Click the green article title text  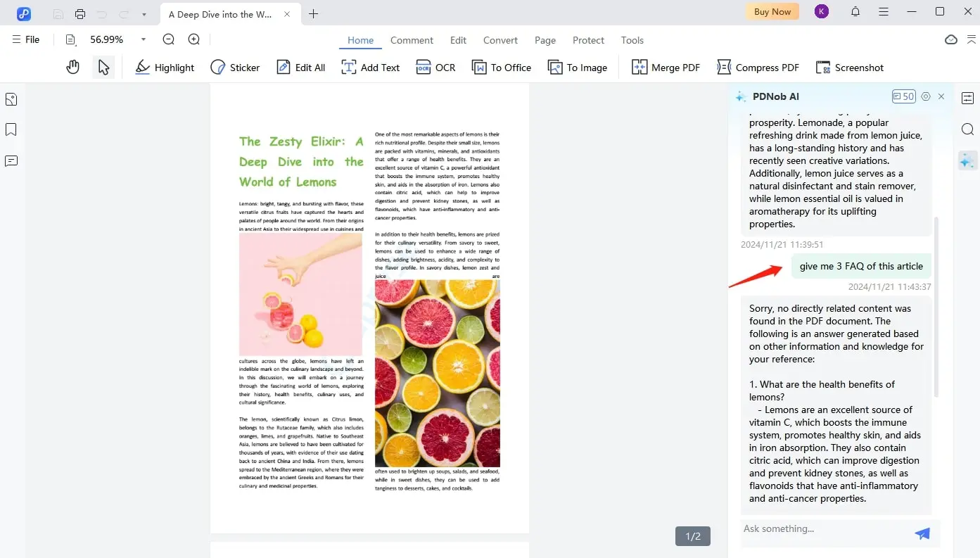(x=301, y=162)
